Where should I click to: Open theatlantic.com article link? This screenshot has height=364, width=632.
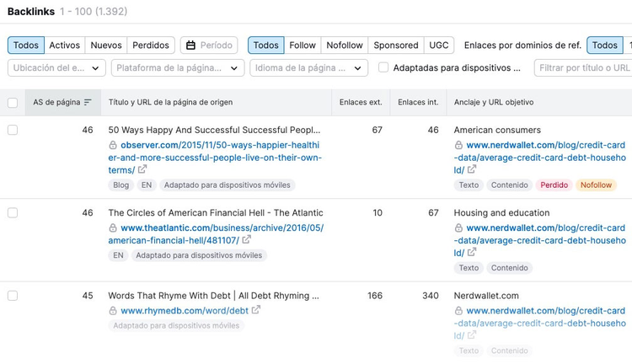(x=216, y=233)
